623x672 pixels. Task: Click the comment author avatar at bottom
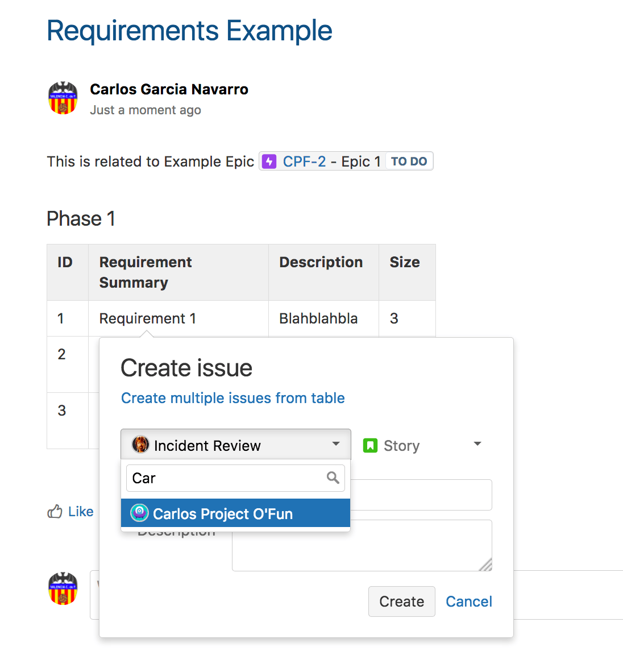(63, 588)
